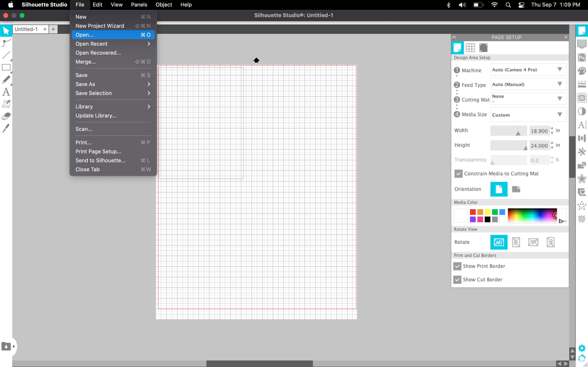Select the Rectangle drawing tool
This screenshot has width=588, height=367.
tap(6, 67)
